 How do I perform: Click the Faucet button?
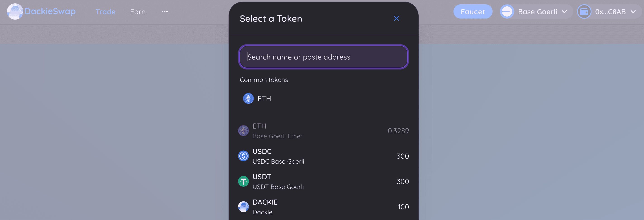(x=473, y=12)
